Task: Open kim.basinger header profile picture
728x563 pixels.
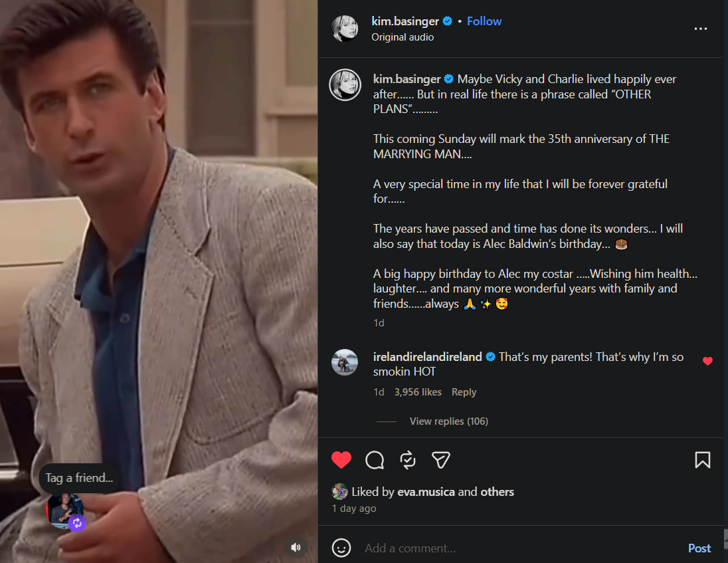Action: click(x=345, y=29)
